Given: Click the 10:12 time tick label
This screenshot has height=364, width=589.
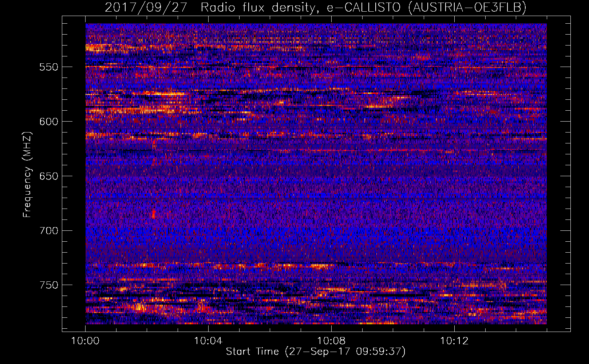Looking at the screenshot, I should pos(454,341).
